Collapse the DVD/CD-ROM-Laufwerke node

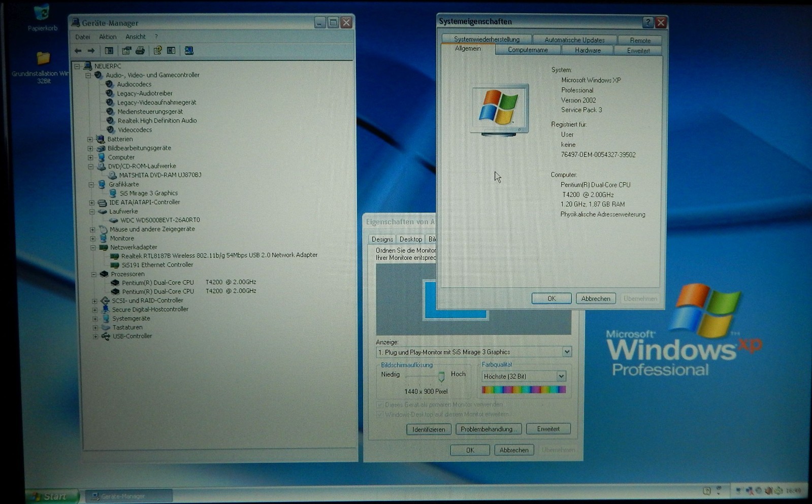(90, 166)
